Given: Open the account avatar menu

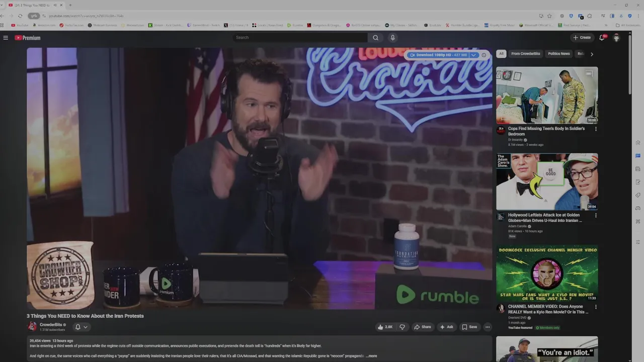Looking at the screenshot, I should (616, 38).
